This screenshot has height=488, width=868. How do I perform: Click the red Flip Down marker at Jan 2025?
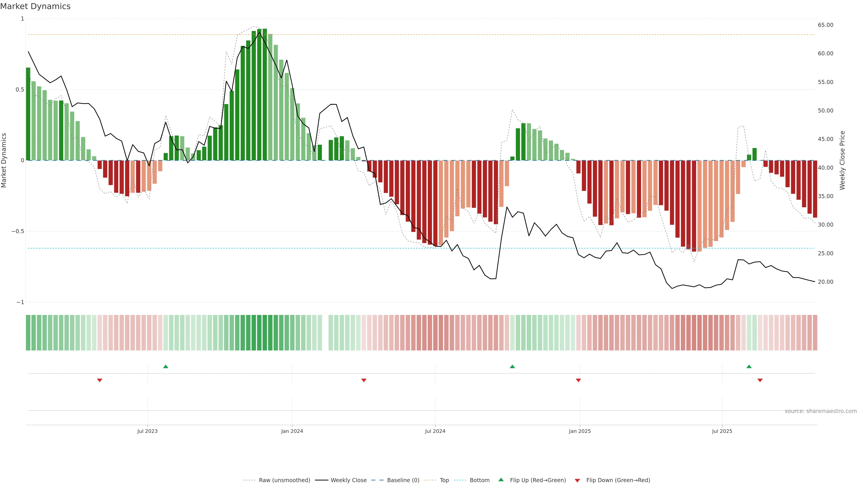(578, 380)
